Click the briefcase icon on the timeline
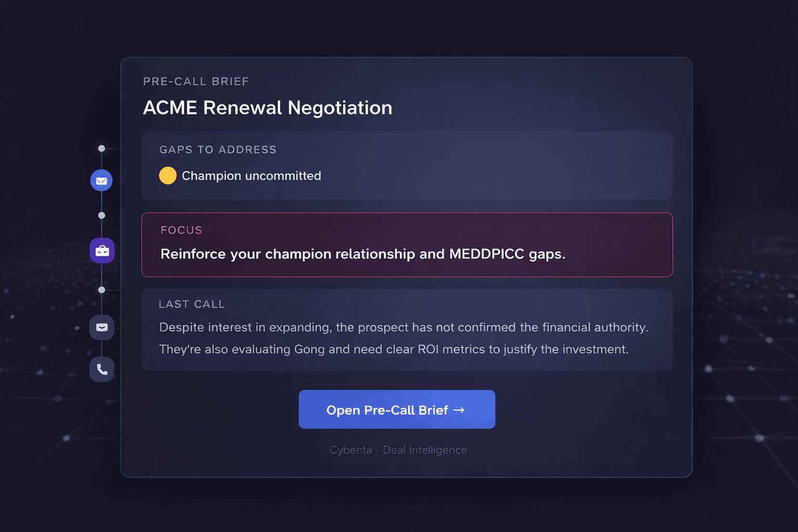798x532 pixels. click(101, 250)
